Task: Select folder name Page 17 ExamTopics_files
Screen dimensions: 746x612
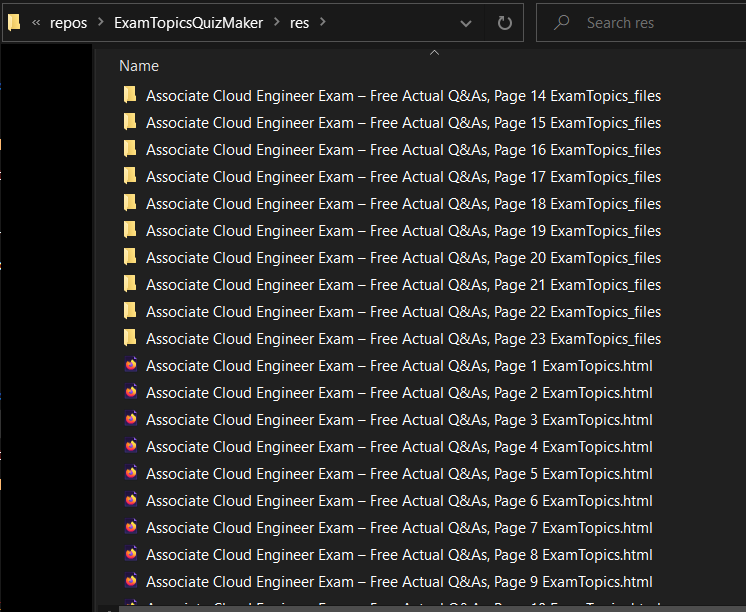Action: point(403,177)
